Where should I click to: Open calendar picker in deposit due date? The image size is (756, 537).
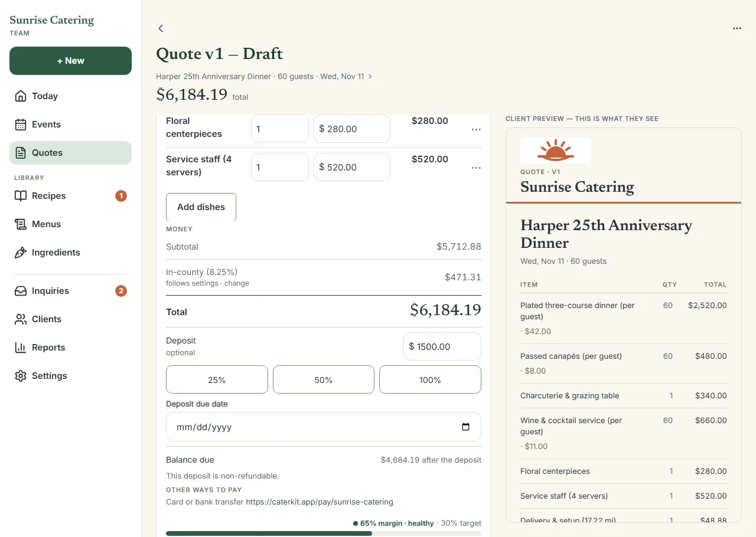(465, 427)
